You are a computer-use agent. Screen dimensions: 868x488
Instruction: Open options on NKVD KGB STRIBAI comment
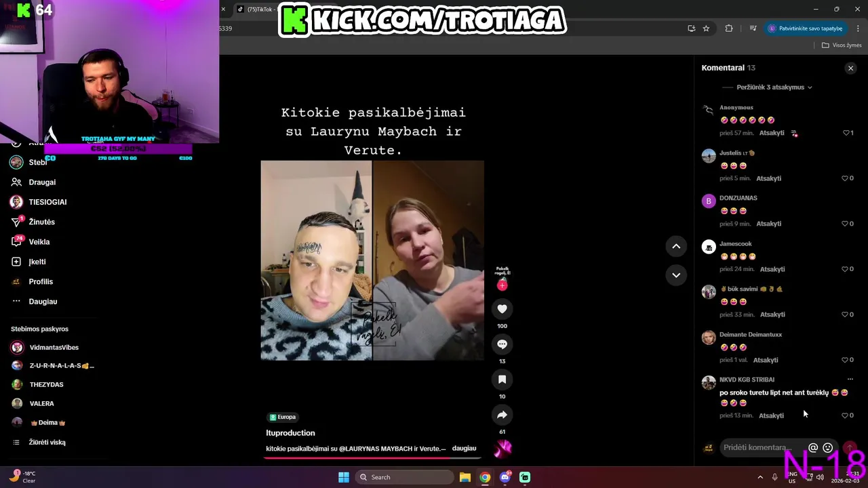tap(850, 380)
